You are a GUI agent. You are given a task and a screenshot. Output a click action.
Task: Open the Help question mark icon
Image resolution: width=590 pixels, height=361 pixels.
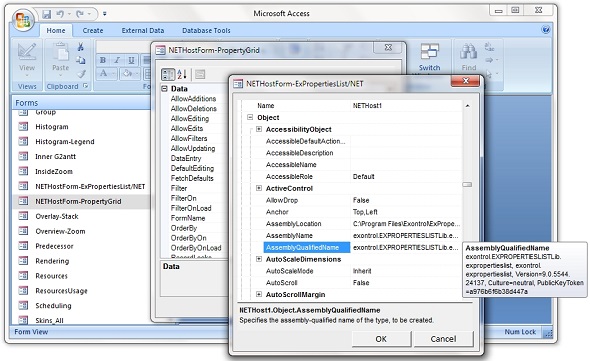pos(546,29)
